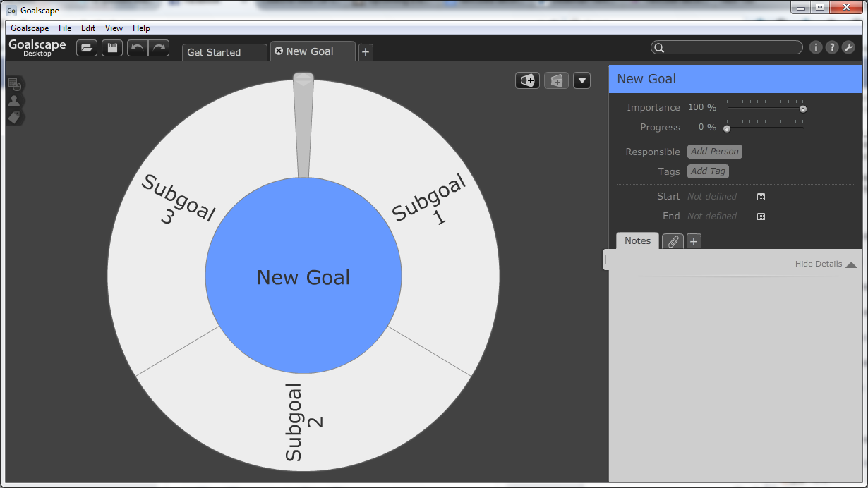Add a new tab with plus button
This screenshot has height=488, width=868.
pos(365,52)
